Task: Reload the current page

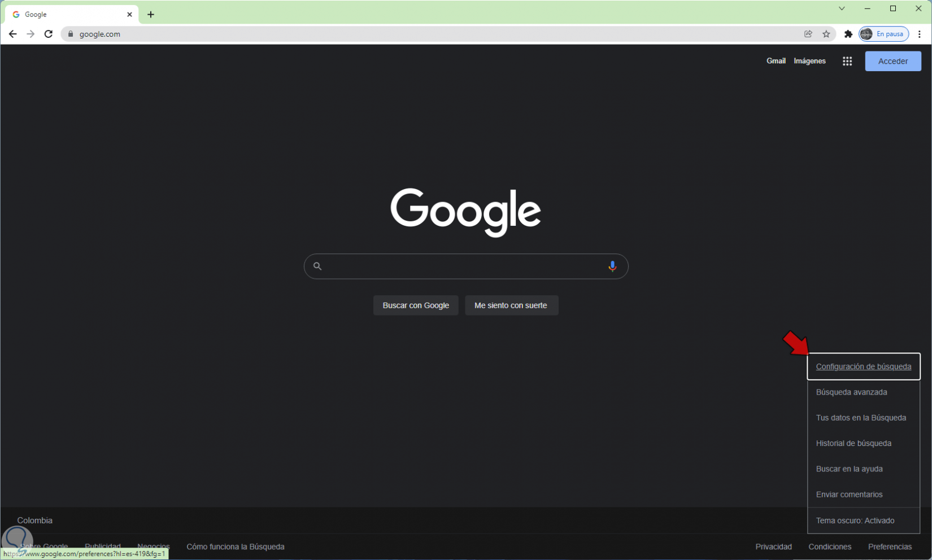Action: click(48, 34)
